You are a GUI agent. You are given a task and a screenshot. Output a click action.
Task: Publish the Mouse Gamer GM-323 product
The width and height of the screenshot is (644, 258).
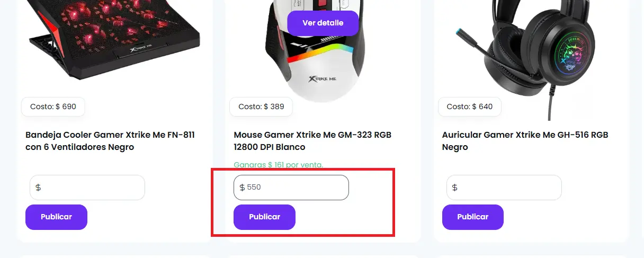point(264,217)
